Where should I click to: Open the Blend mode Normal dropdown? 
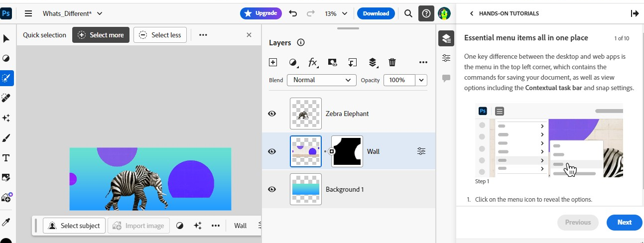[322, 80]
